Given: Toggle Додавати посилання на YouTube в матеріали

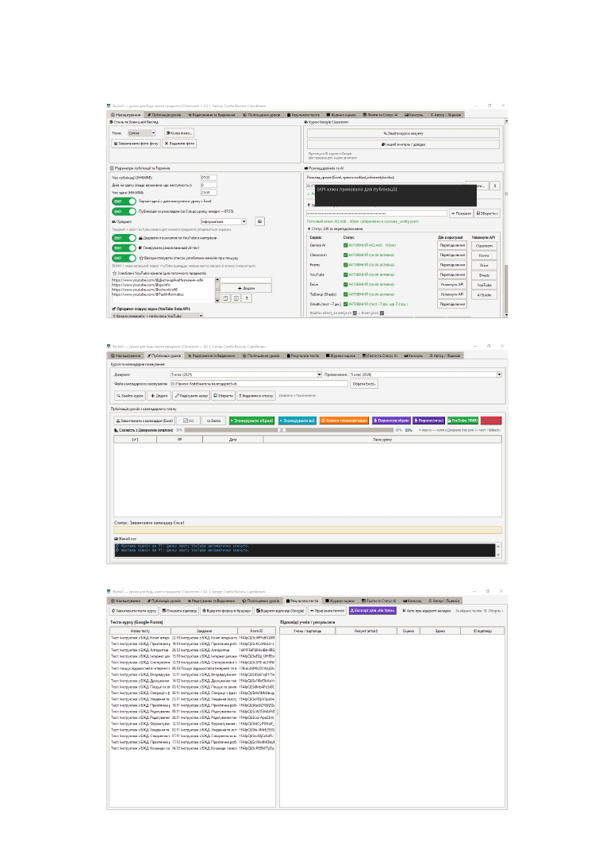Looking at the screenshot, I should tap(124, 238).
